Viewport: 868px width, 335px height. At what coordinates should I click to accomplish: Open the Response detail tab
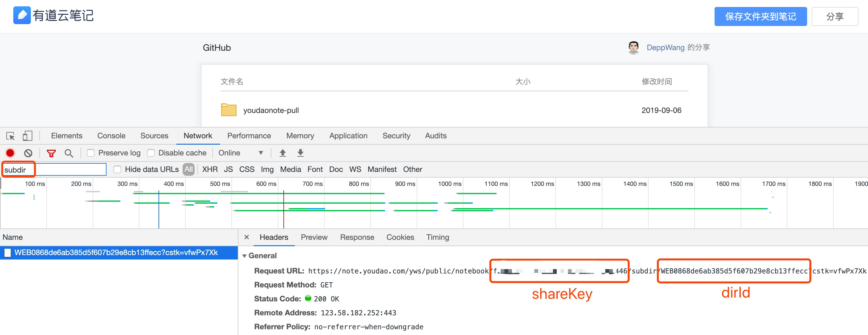[357, 237]
